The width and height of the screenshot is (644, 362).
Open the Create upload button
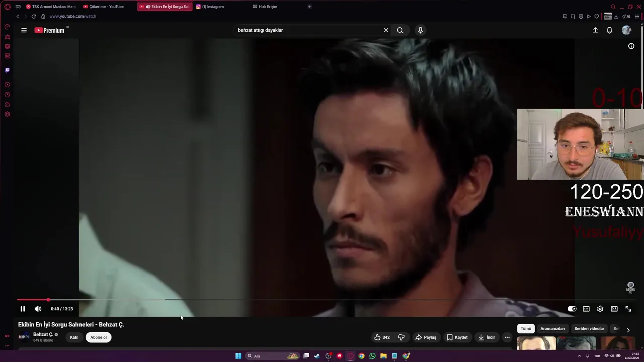click(595, 30)
